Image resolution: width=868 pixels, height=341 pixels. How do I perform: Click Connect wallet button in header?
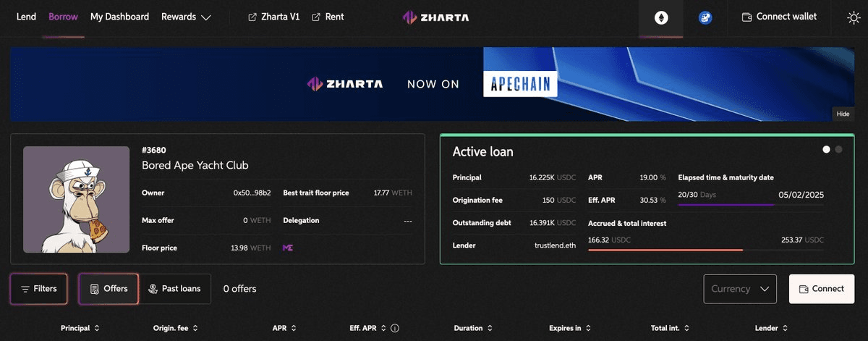[x=780, y=17]
